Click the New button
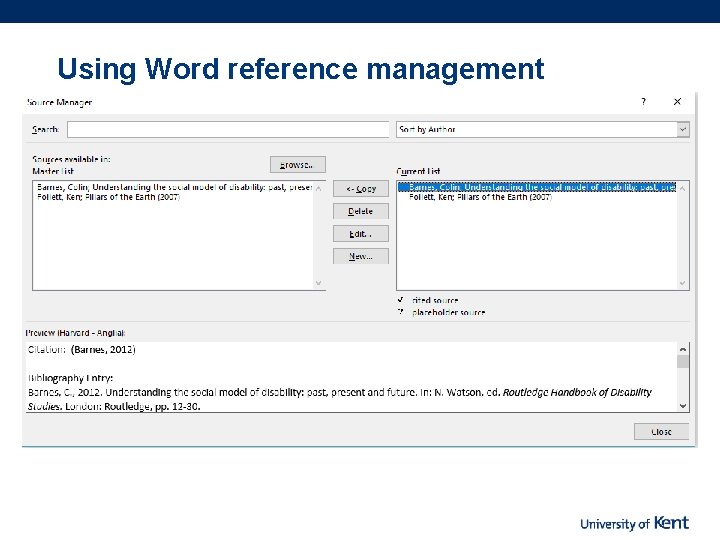720x540 pixels. click(x=360, y=256)
